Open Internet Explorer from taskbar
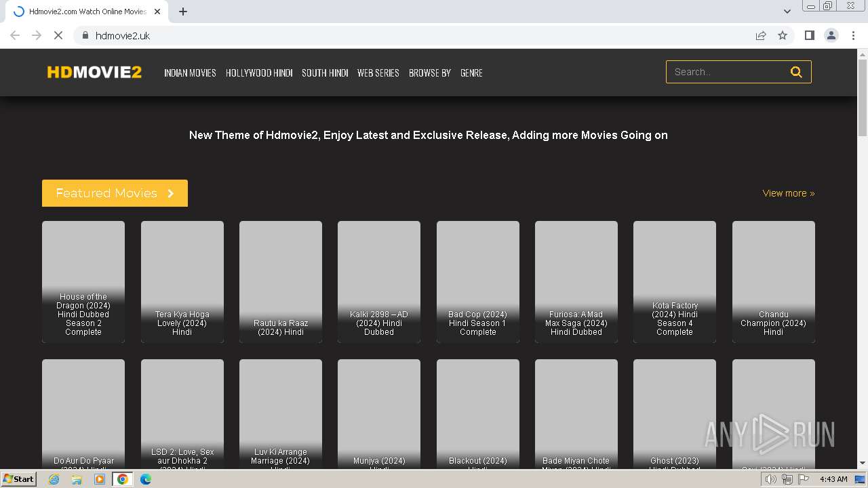This screenshot has width=868, height=488. (x=54, y=479)
